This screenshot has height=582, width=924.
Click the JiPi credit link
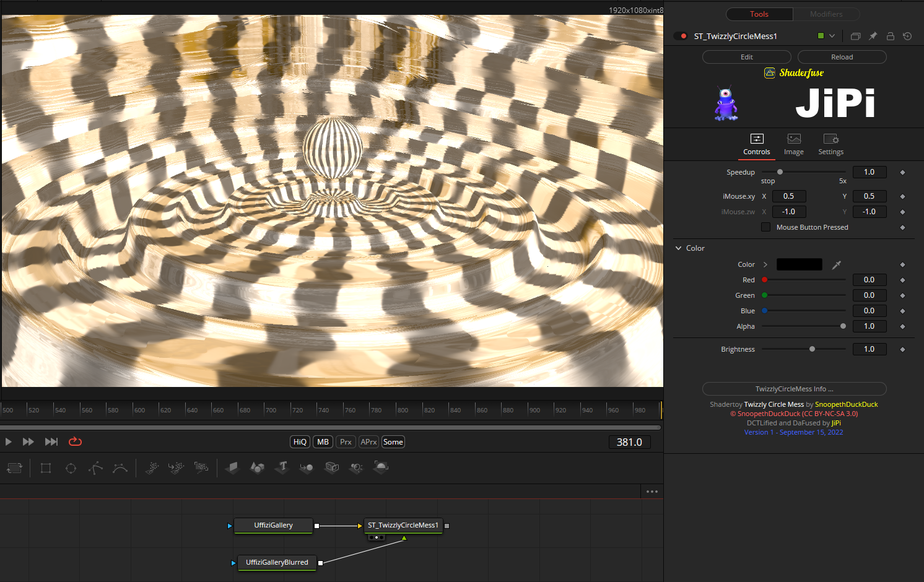click(836, 423)
